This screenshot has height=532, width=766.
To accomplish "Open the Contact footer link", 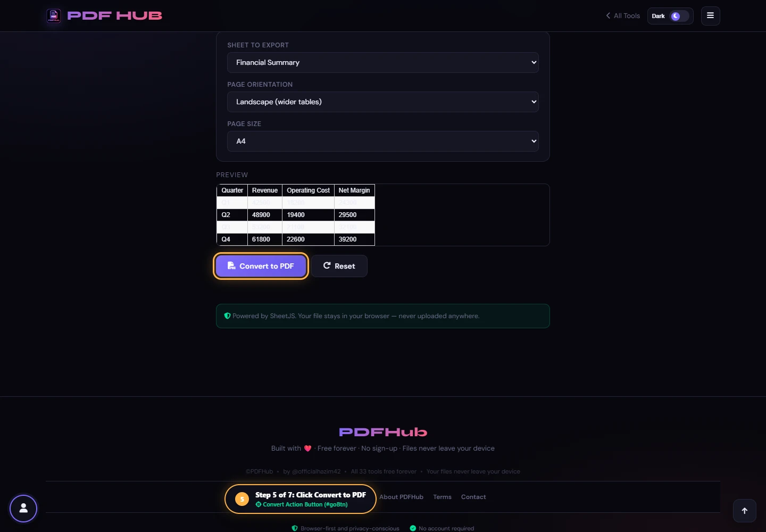I will [x=473, y=497].
